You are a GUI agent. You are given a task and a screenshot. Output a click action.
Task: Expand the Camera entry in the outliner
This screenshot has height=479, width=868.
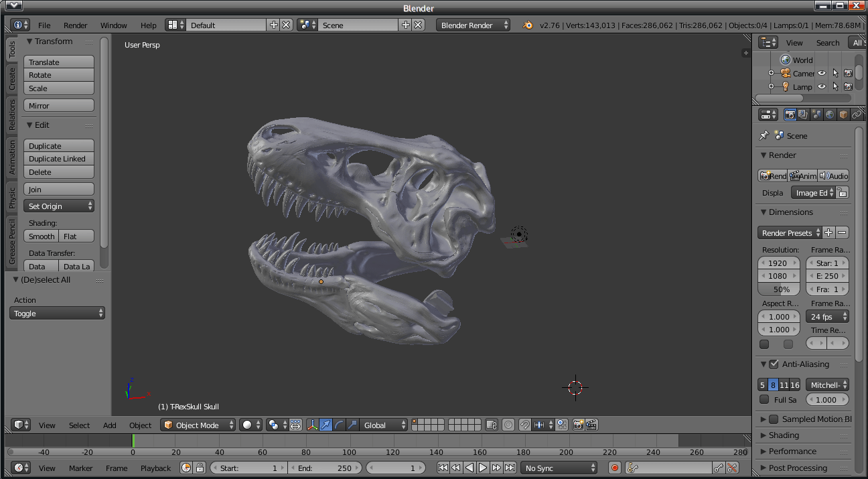point(771,73)
